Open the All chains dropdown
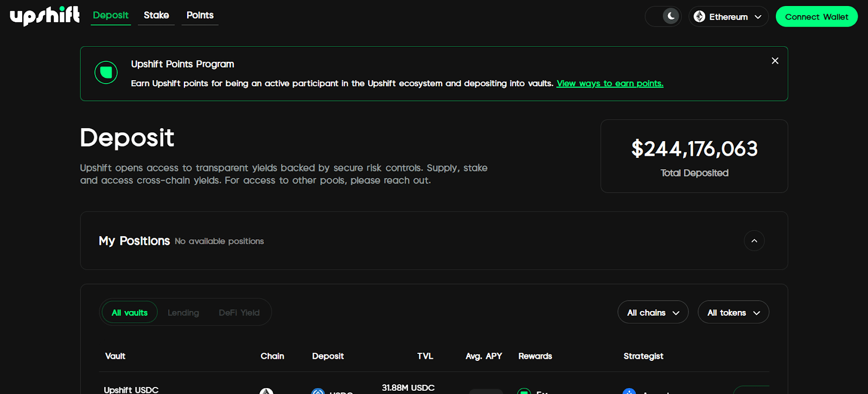The image size is (868, 394). coord(653,312)
